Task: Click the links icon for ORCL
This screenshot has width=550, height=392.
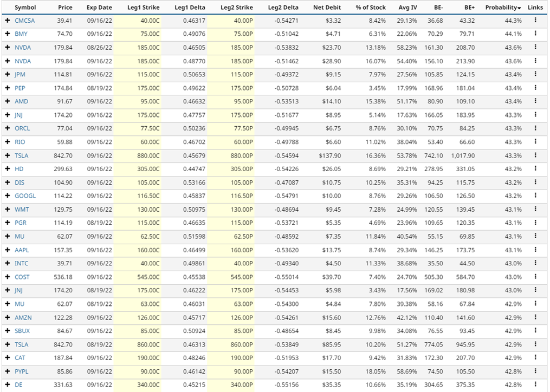Action: (x=535, y=128)
